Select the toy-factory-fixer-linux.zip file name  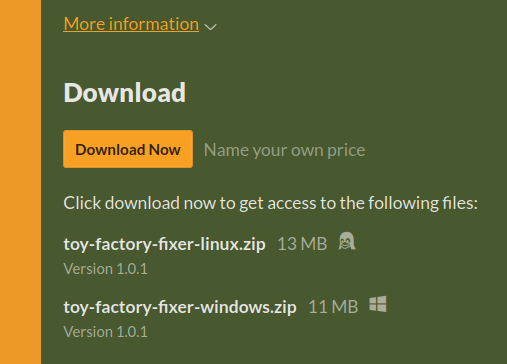pos(164,244)
